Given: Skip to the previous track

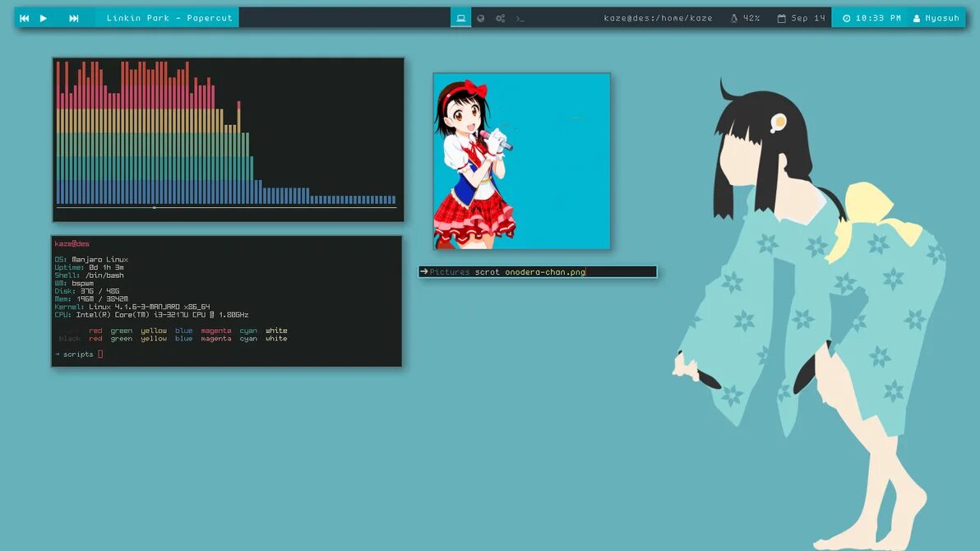Looking at the screenshot, I should pyautogui.click(x=24, y=17).
